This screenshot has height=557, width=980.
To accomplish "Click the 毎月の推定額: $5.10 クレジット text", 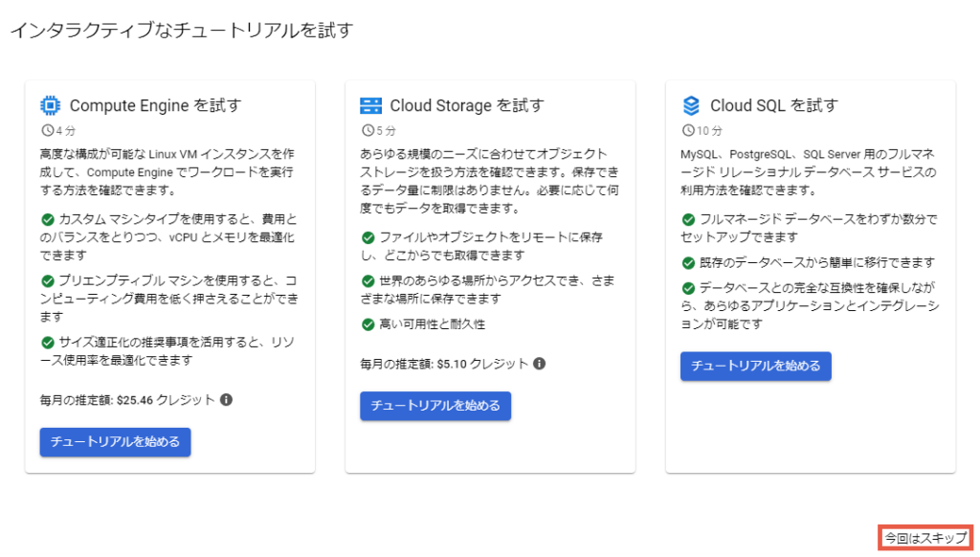I will (x=444, y=364).
